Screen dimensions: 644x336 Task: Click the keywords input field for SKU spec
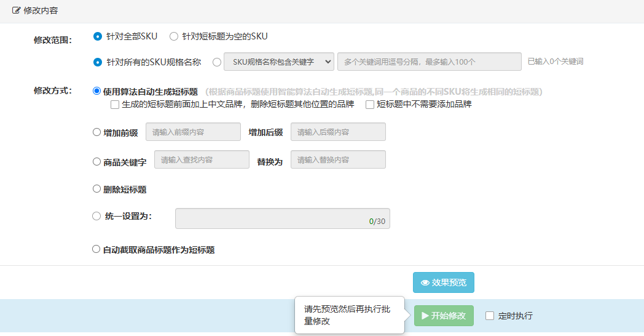pyautogui.click(x=429, y=62)
